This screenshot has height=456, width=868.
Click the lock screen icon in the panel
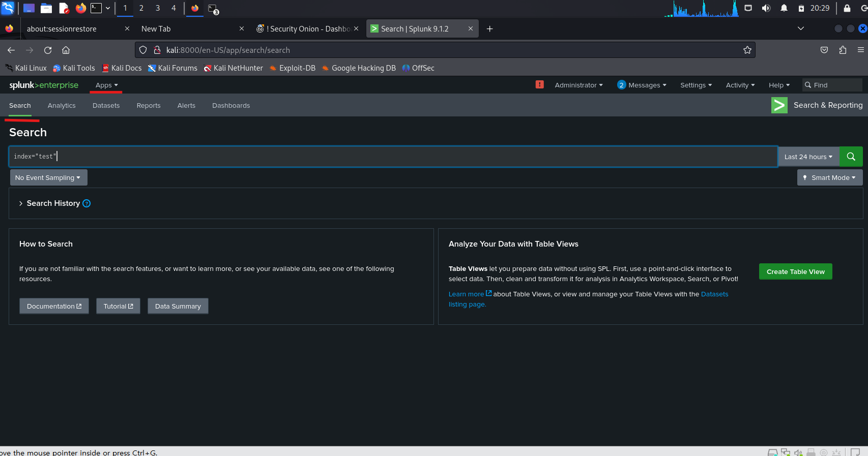pos(847,8)
